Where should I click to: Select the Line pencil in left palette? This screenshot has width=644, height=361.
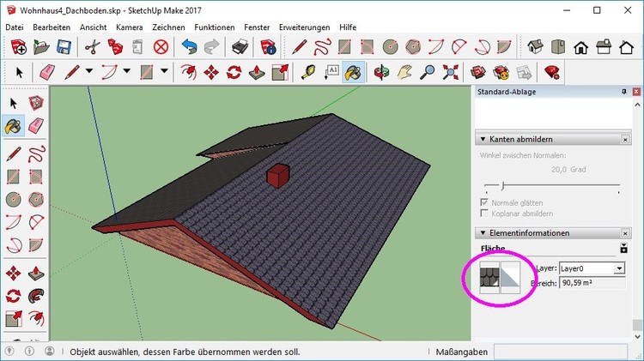tap(14, 153)
